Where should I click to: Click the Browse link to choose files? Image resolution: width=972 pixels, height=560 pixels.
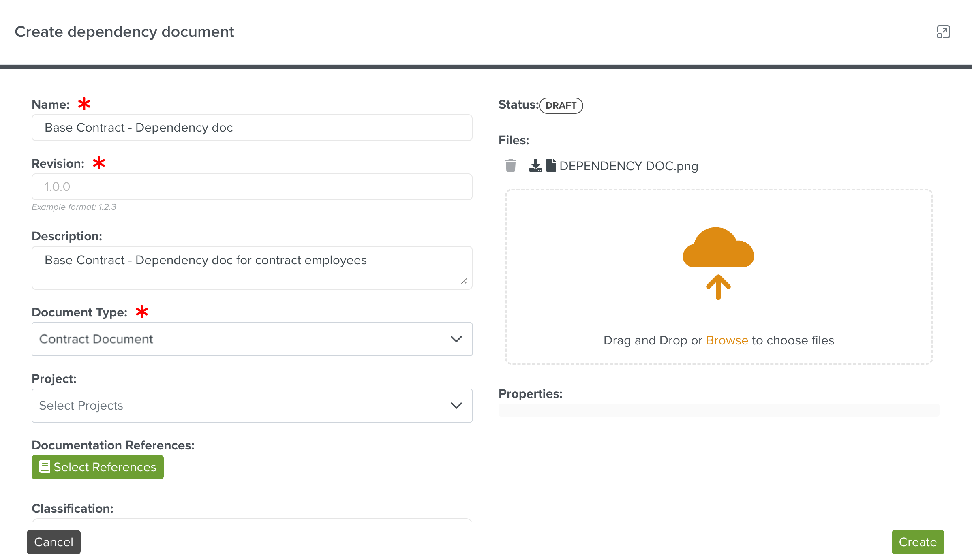(x=727, y=340)
